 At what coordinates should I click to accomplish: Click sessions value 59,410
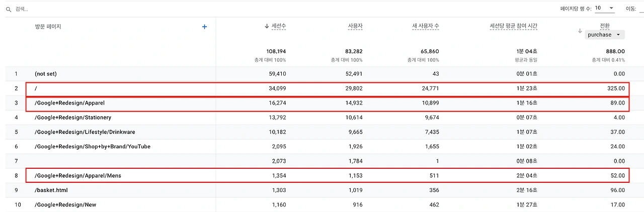tap(277, 74)
